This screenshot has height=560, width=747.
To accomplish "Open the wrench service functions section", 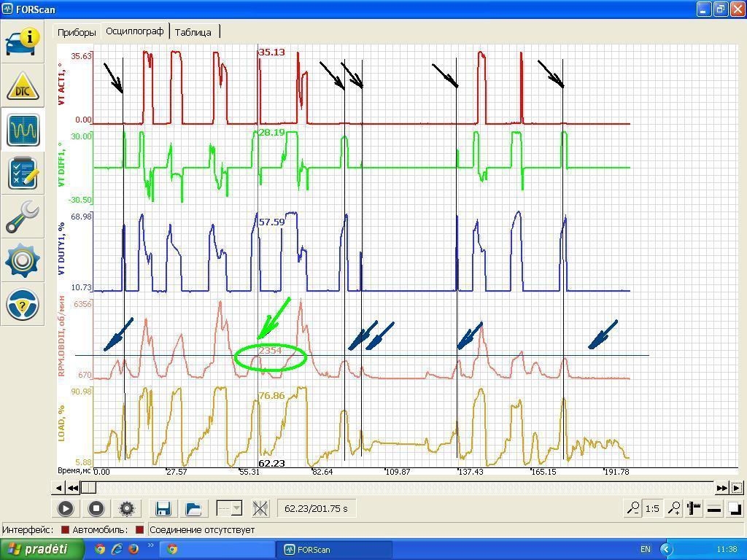I will (x=23, y=217).
